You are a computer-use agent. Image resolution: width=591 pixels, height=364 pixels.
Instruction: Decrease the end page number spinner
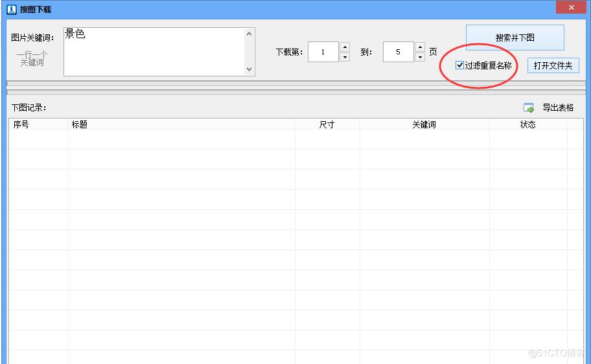click(420, 57)
